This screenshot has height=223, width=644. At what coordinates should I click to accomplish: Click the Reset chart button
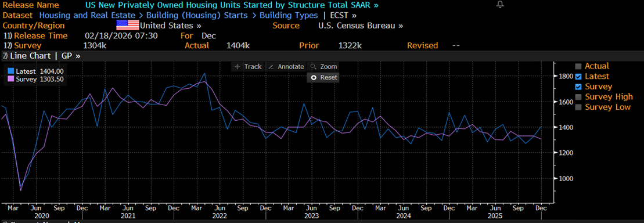coord(323,77)
